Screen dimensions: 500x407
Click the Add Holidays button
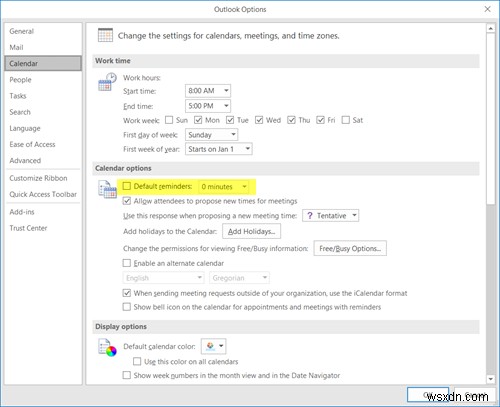coord(251,231)
